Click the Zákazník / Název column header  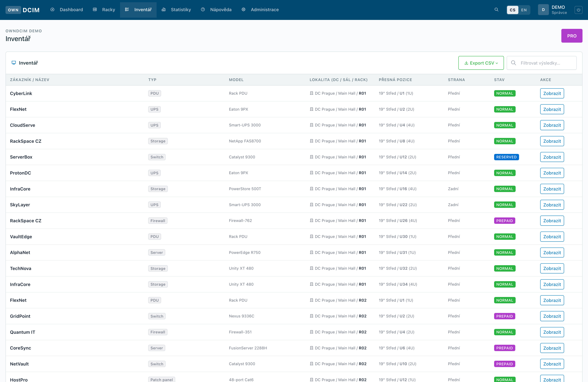click(30, 80)
